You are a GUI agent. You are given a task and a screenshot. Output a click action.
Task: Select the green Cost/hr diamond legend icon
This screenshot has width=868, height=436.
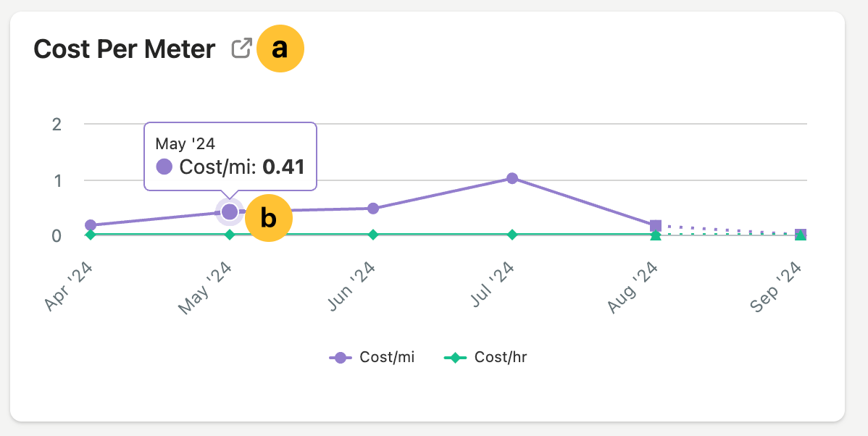point(455,356)
